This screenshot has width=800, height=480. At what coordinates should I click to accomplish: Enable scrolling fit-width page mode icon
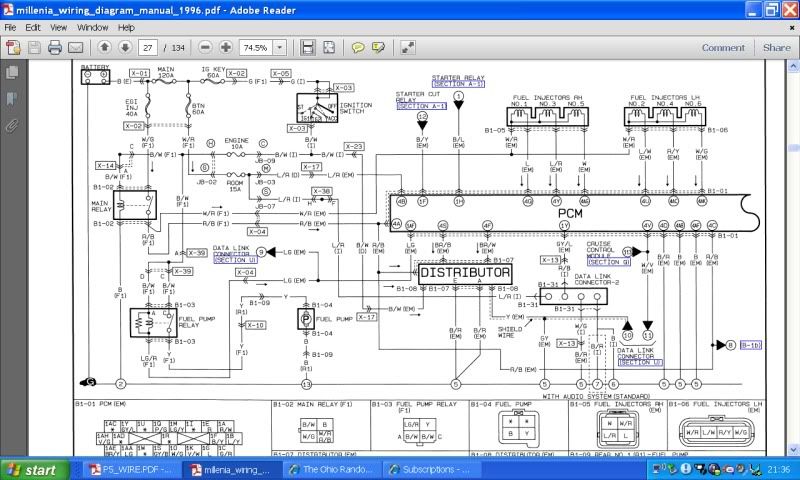[x=308, y=47]
